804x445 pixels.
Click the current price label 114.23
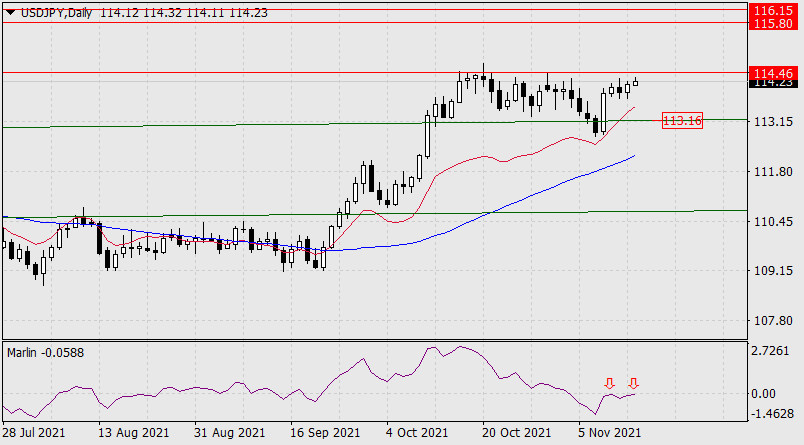pyautogui.click(x=773, y=84)
